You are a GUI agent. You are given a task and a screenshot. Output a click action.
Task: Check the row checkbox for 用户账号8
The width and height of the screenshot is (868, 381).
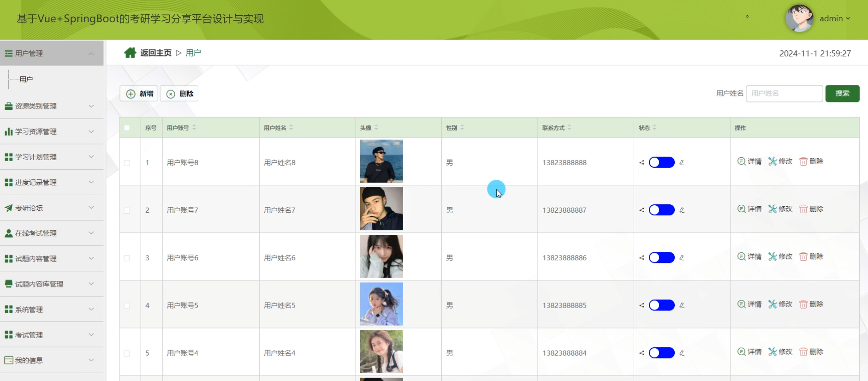coord(127,163)
